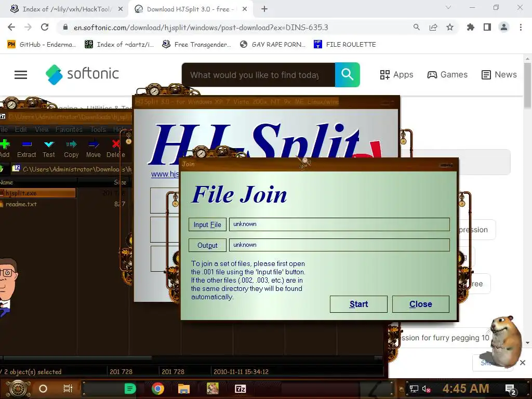The image size is (532, 399).
Task: Open the Tools menu in 7-Zip
Action: point(98,129)
